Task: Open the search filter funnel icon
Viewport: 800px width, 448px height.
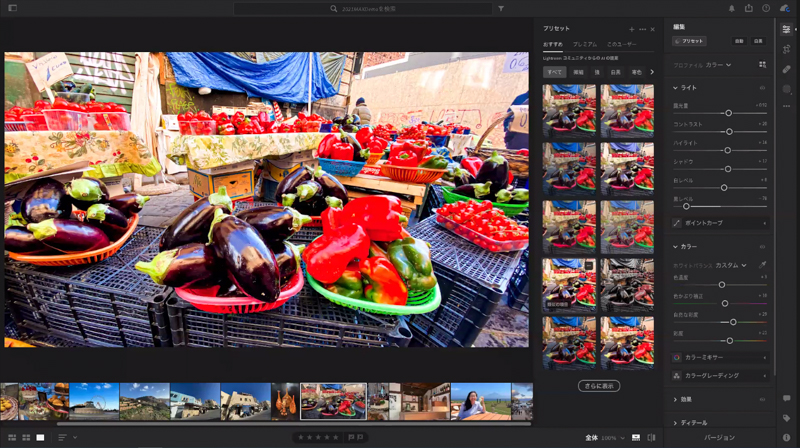Action: click(501, 8)
